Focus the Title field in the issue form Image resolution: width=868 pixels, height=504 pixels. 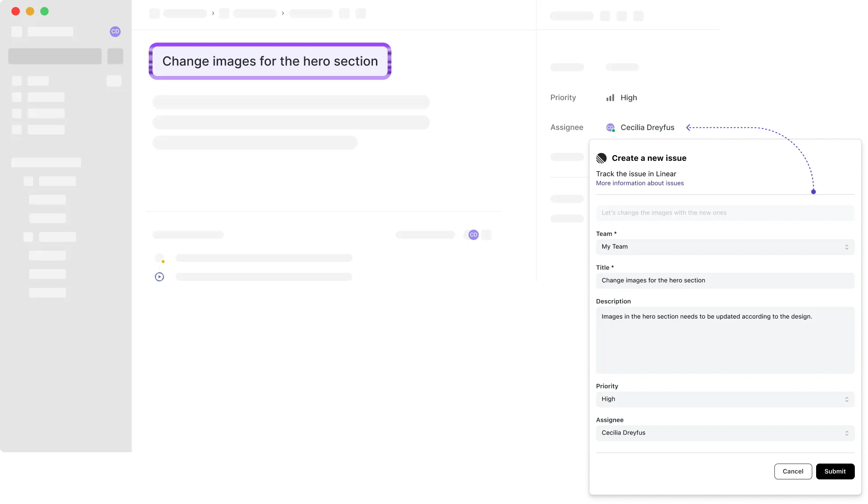tap(725, 280)
